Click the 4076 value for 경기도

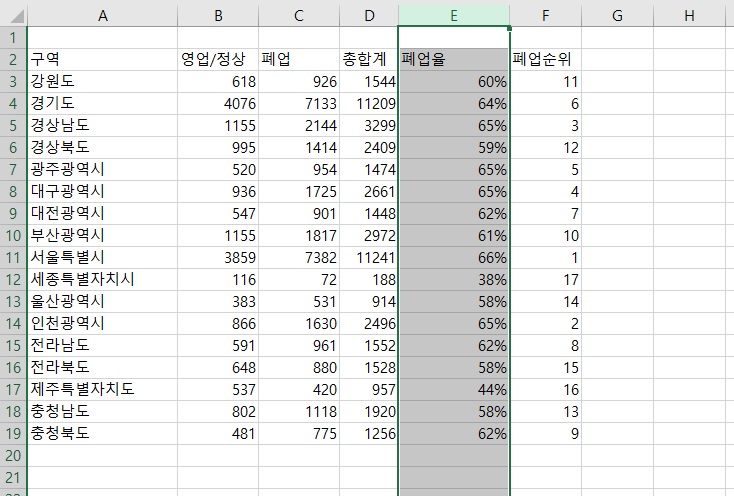[218, 104]
